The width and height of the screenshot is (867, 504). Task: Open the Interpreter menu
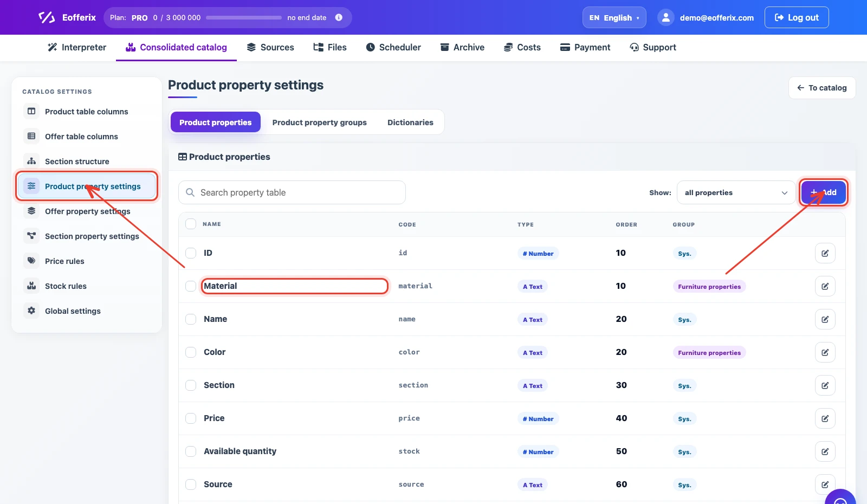[77, 47]
